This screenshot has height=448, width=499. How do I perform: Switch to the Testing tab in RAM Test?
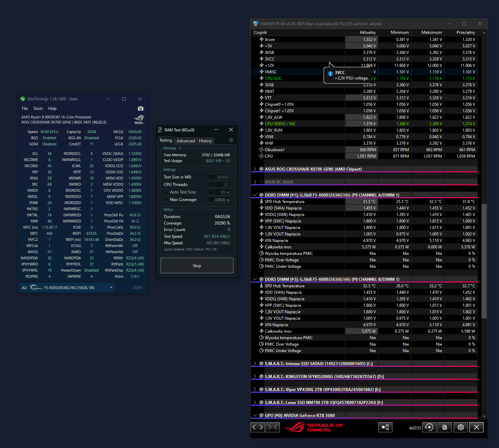[166, 140]
